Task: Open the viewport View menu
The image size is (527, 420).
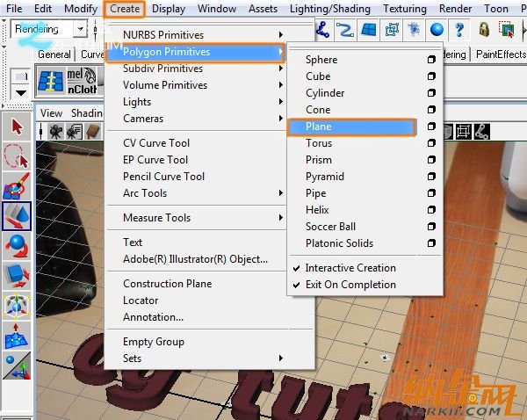Action: click(x=52, y=113)
